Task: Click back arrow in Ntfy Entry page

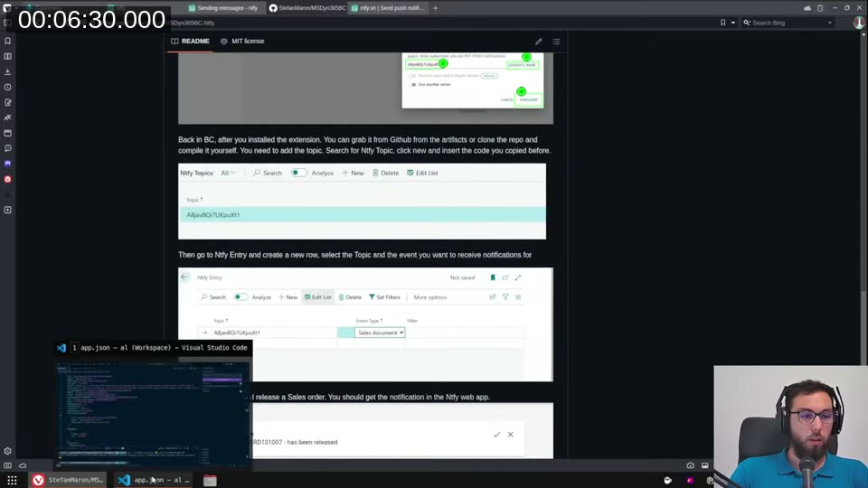Action: [184, 277]
